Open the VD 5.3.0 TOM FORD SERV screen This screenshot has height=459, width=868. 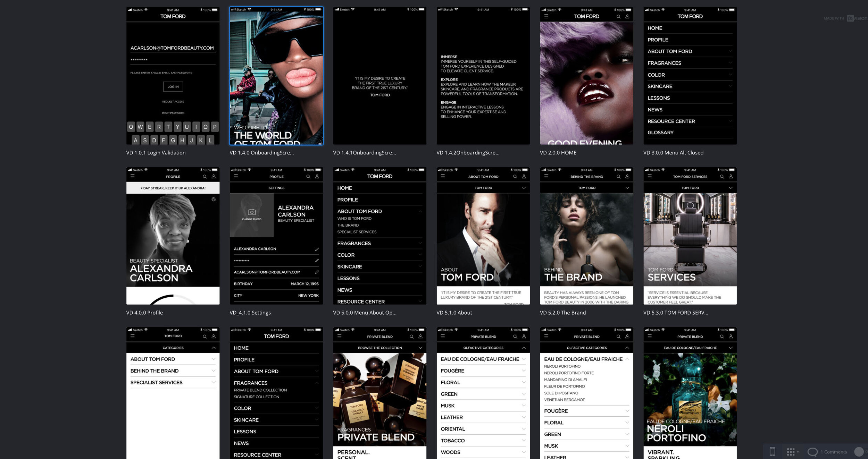pyautogui.click(x=690, y=236)
